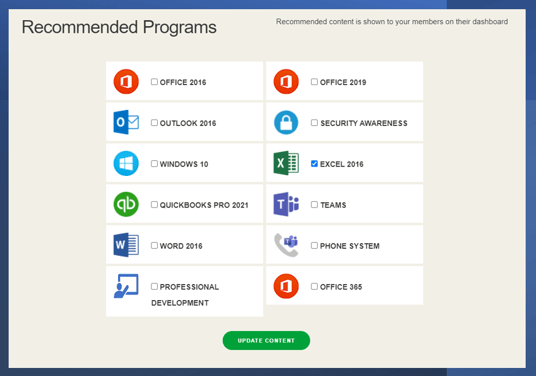Click the Office 2016 red logo icon

point(126,81)
